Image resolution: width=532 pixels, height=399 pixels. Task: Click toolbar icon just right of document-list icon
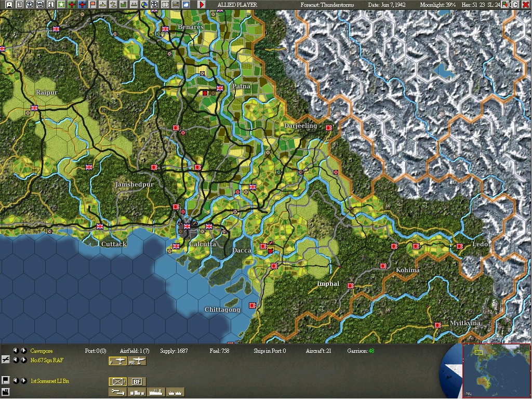coord(30,4)
